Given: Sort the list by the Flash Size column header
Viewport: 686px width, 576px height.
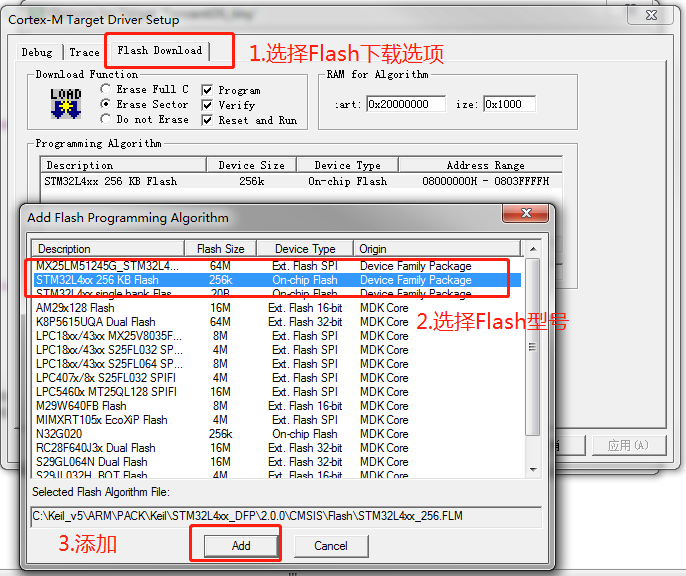Looking at the screenshot, I should tap(220, 249).
